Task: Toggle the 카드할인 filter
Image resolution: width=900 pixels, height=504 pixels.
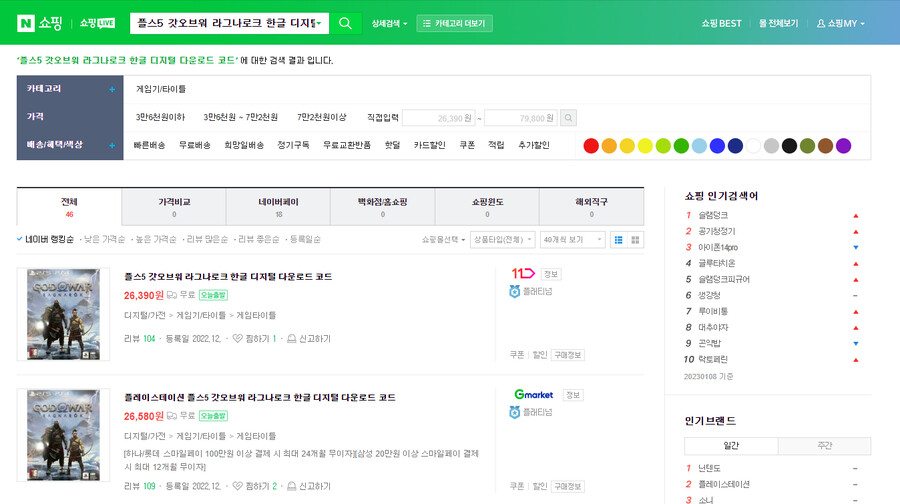Action: 429,145
